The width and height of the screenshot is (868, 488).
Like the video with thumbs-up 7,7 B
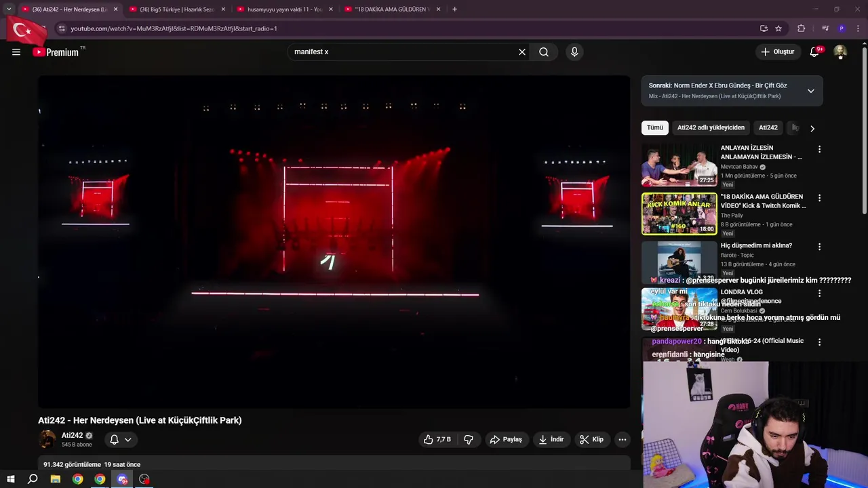(x=437, y=439)
